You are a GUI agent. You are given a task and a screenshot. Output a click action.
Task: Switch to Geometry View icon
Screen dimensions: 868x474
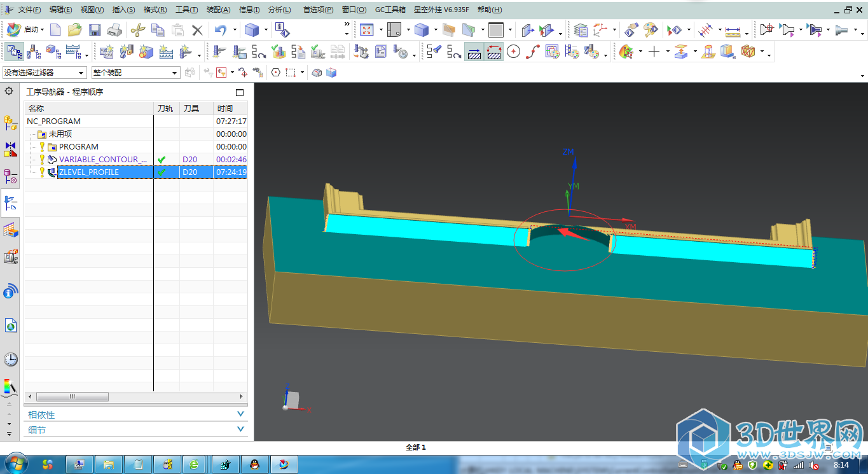53,52
